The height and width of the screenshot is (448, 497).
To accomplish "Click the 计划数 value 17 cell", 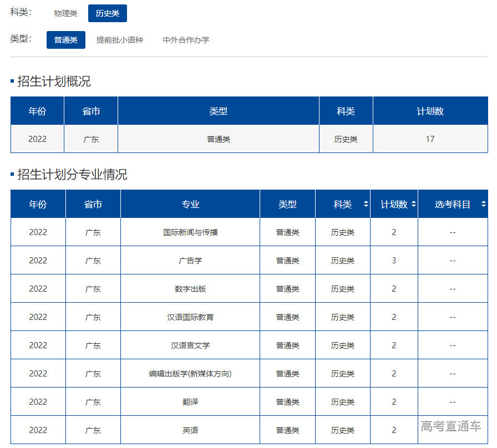I will (430, 139).
